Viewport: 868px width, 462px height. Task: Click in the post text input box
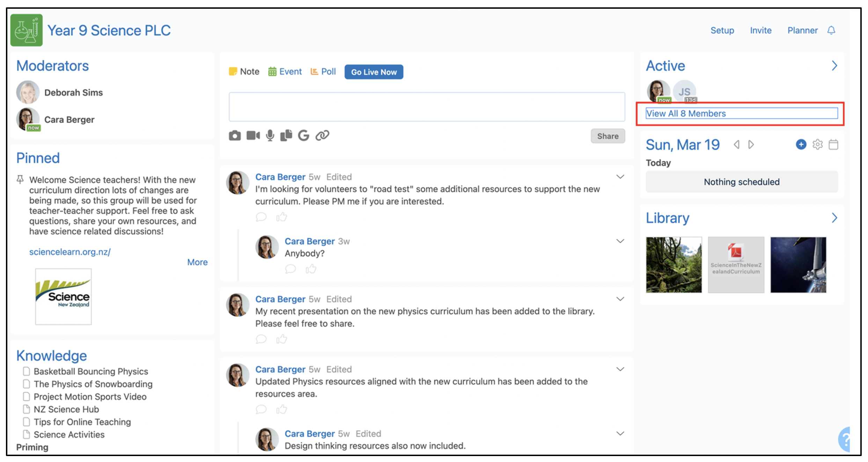(426, 107)
